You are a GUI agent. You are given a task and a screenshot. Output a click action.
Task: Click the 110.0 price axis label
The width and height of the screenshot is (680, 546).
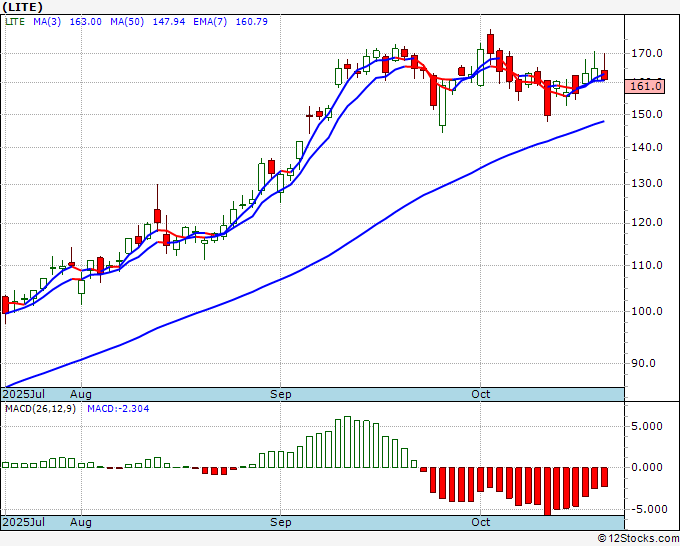[x=647, y=265]
